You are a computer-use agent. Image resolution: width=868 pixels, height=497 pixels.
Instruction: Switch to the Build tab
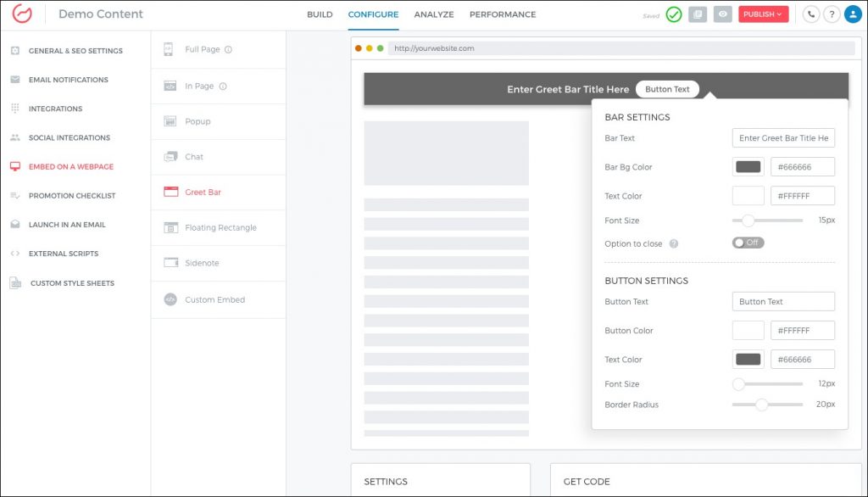320,14
